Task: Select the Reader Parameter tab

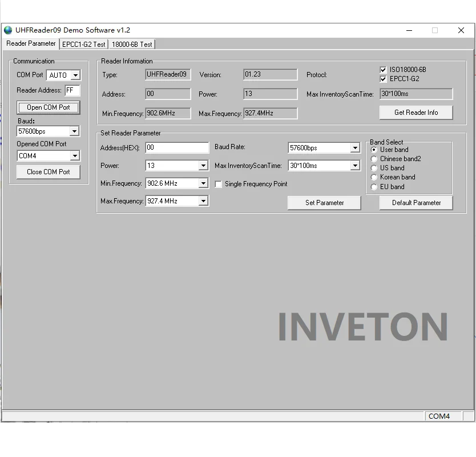Action: tap(31, 43)
